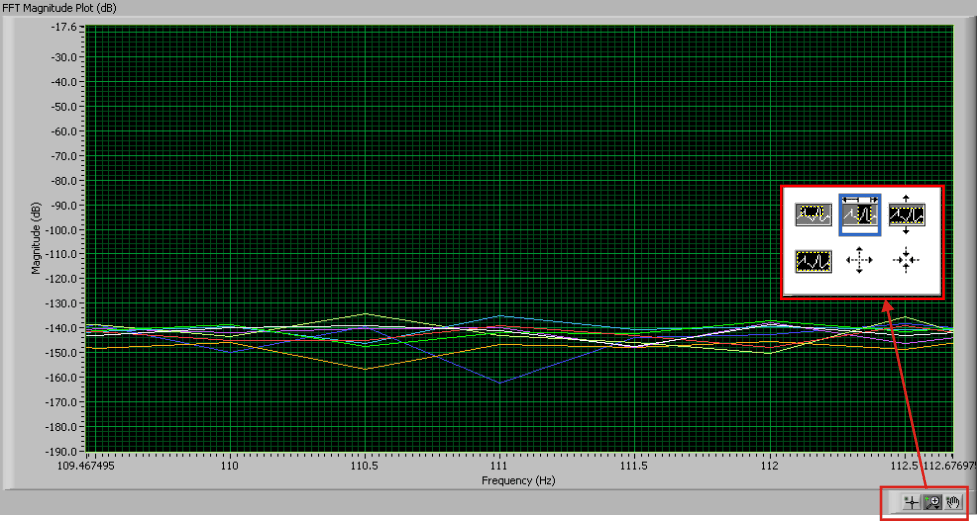Click the Y-axis maximum value -17.6
The image size is (977, 521).
(x=64, y=27)
